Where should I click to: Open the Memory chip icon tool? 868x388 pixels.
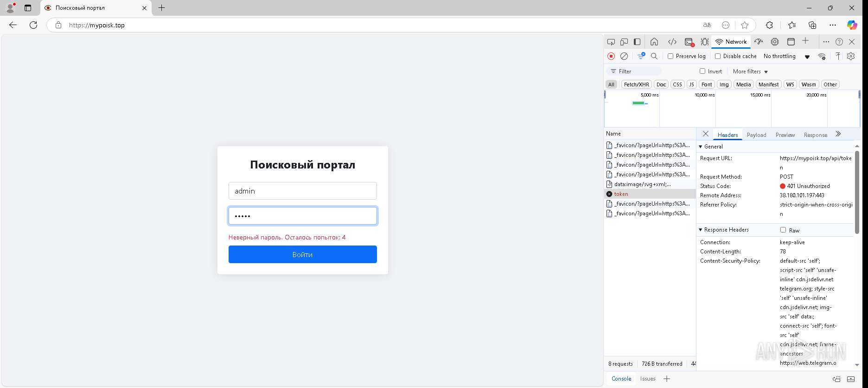click(775, 42)
